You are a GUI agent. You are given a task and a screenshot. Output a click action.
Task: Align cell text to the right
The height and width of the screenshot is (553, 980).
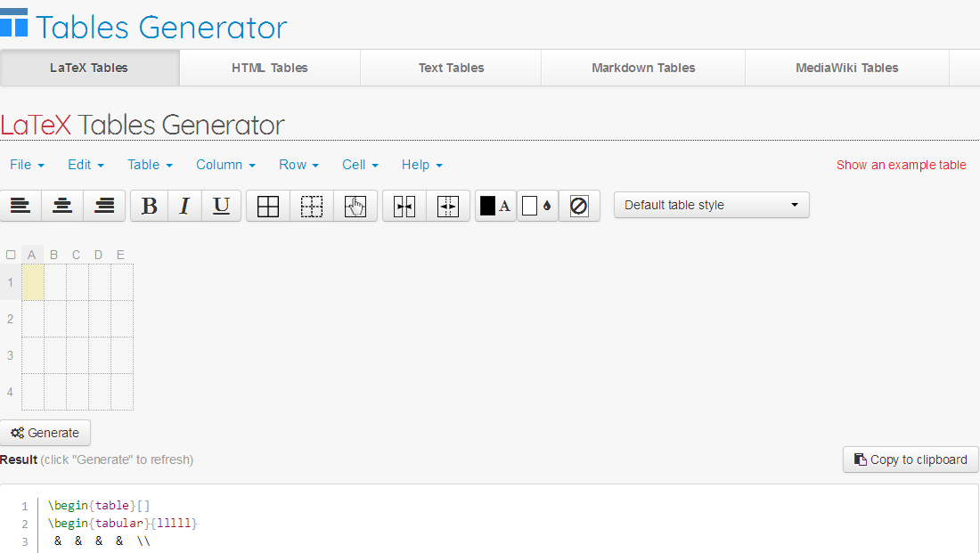[103, 206]
